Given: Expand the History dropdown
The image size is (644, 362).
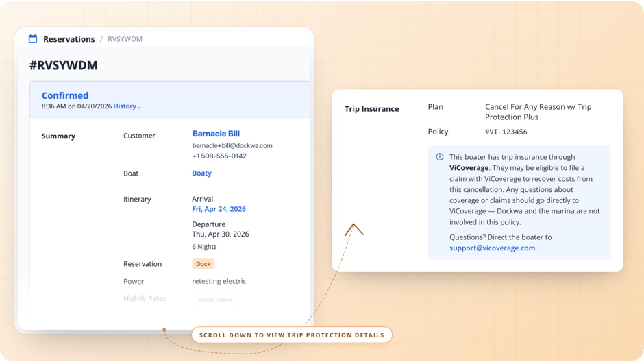Looking at the screenshot, I should tap(127, 106).
